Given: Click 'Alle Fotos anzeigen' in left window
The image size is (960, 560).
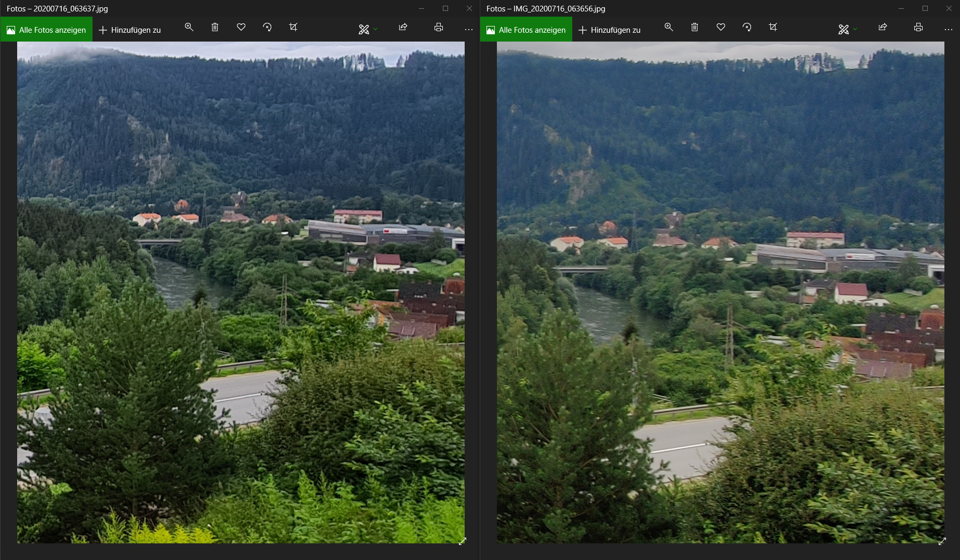Looking at the screenshot, I should coord(47,30).
